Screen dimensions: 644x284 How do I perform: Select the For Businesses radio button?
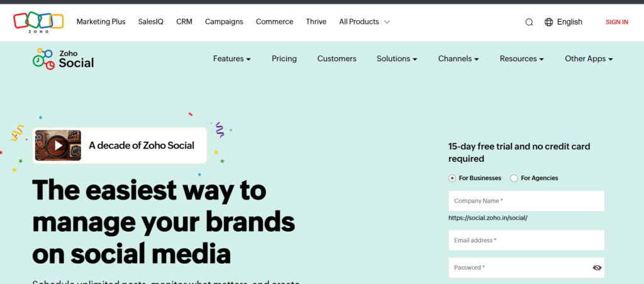point(452,178)
